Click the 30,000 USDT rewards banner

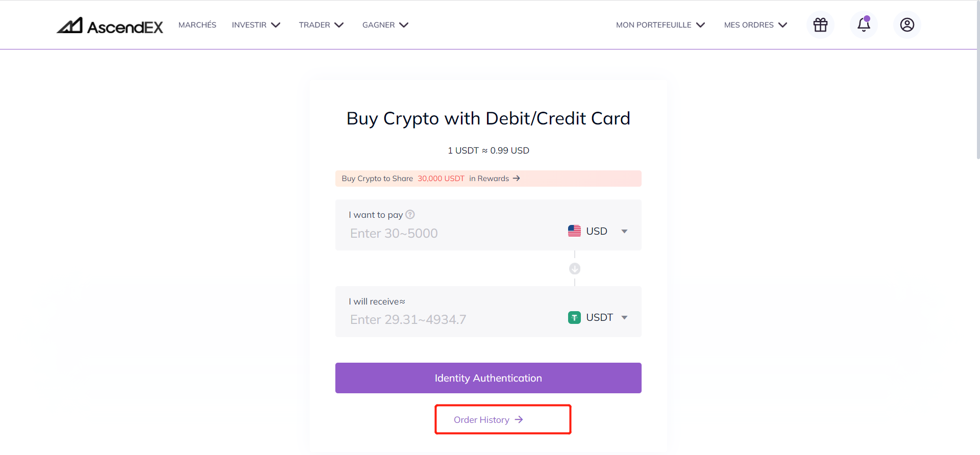tap(488, 179)
